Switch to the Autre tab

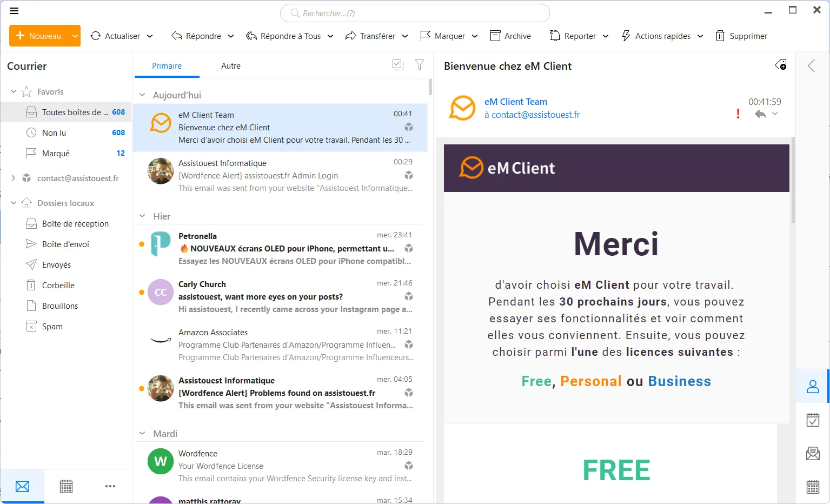pos(231,66)
